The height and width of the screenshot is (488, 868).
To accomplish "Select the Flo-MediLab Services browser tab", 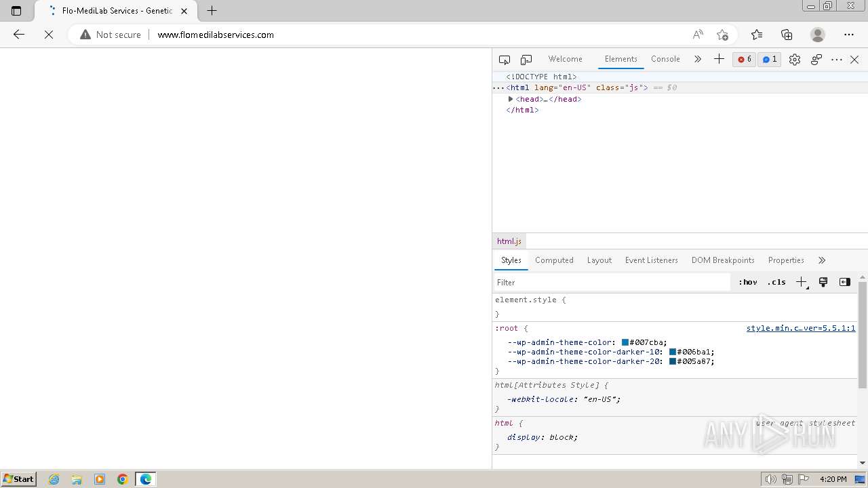I will [115, 11].
